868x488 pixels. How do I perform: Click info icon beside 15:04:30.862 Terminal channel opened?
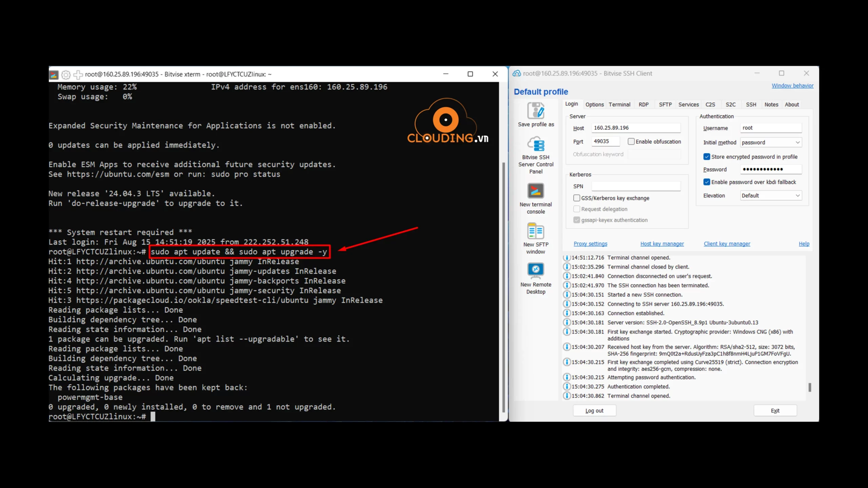(567, 396)
